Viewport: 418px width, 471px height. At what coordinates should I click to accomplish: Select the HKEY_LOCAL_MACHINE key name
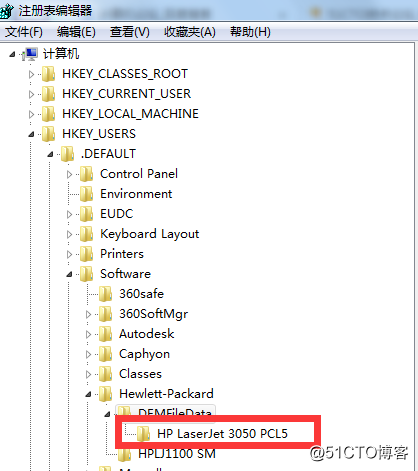[130, 114]
